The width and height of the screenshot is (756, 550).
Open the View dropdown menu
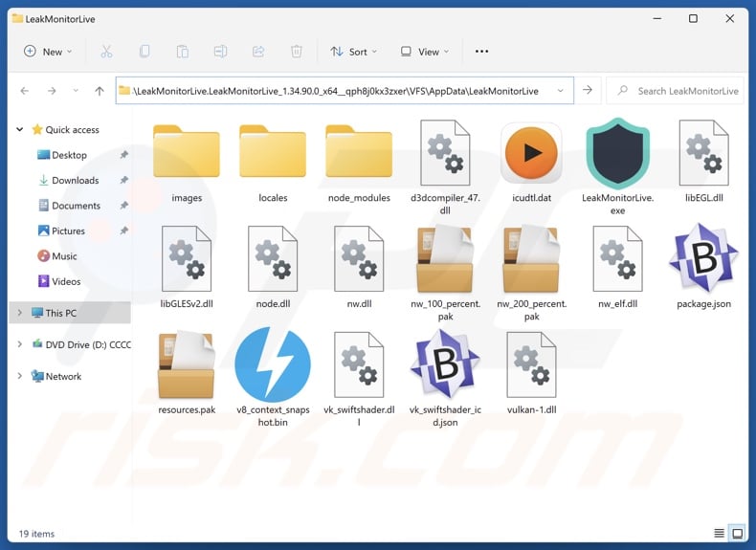(425, 52)
